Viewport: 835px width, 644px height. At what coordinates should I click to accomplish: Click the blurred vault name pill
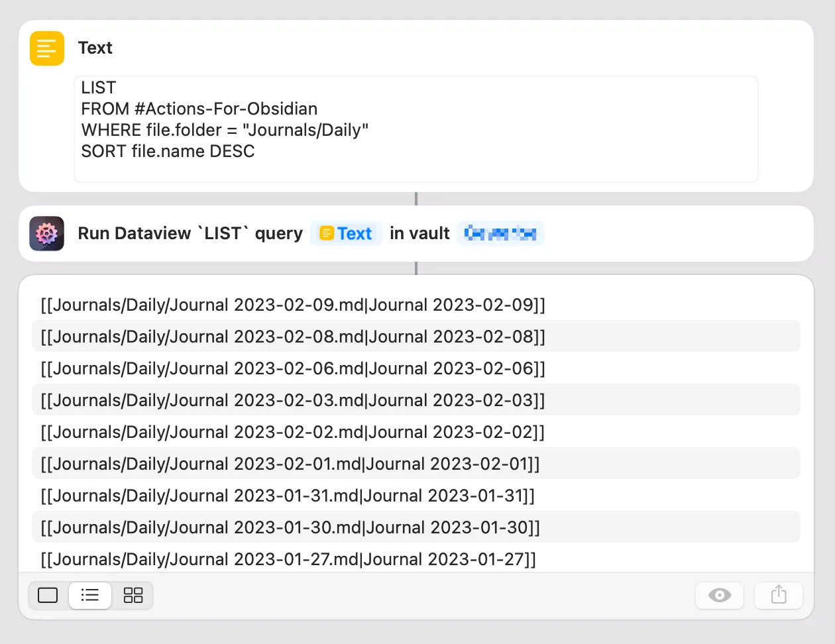[x=500, y=233]
